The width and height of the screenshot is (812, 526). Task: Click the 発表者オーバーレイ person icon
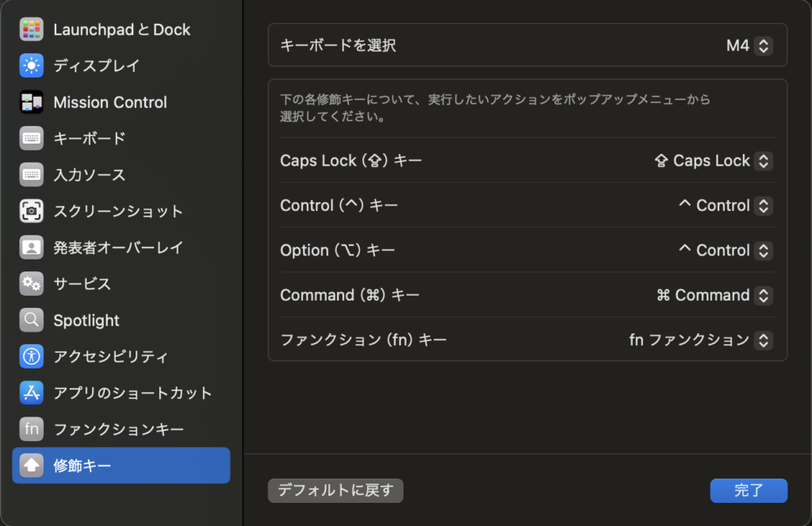click(32, 248)
